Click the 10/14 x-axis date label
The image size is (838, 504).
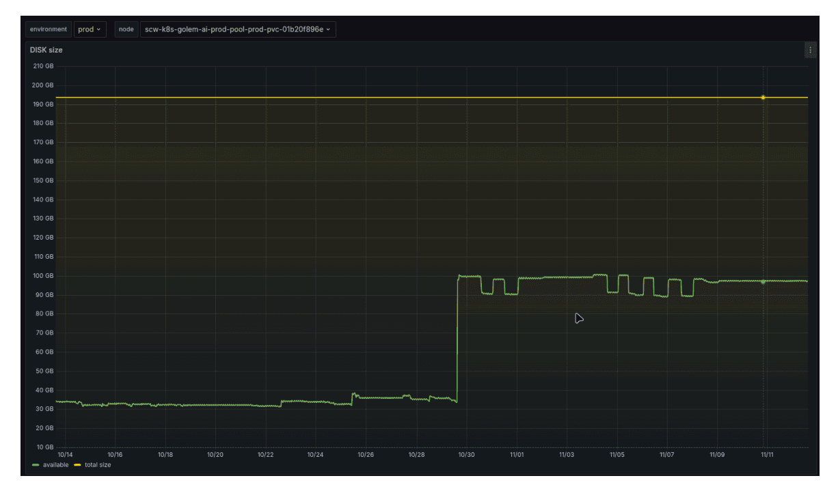click(66, 454)
